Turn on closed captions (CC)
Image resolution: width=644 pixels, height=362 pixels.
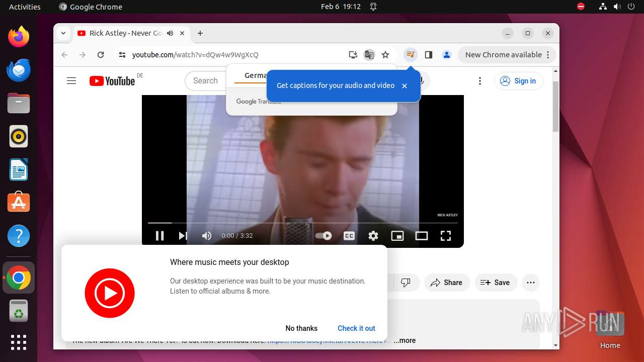point(349,236)
